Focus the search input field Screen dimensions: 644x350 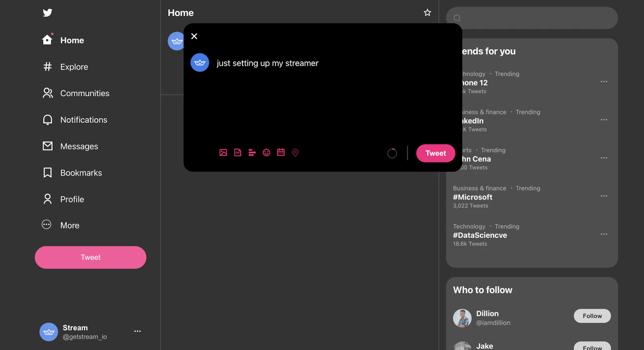click(x=532, y=18)
